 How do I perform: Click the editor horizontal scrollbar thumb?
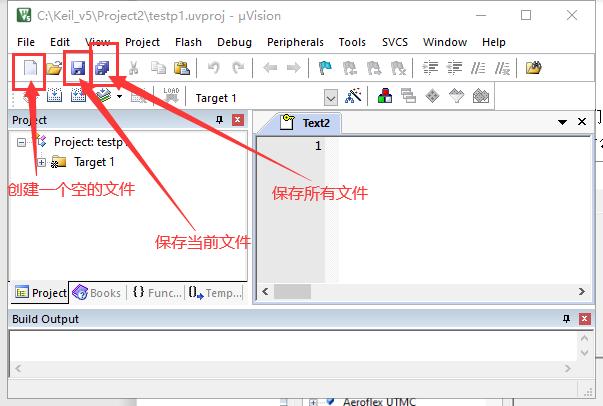[292, 292]
